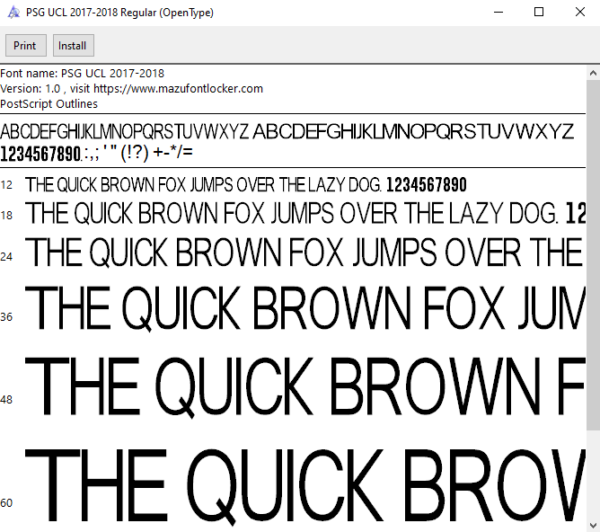Click the '24' size label
The height and width of the screenshot is (532, 600).
click(7, 256)
